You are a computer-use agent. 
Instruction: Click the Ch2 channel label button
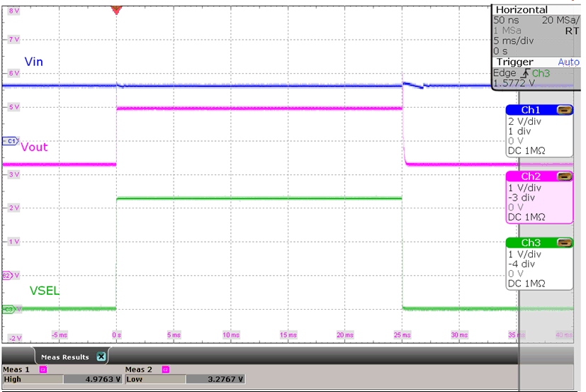tap(531, 177)
